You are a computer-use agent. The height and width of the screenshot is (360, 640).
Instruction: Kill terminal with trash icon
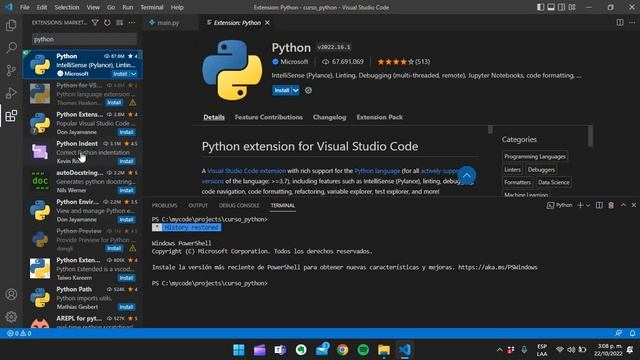coord(611,205)
